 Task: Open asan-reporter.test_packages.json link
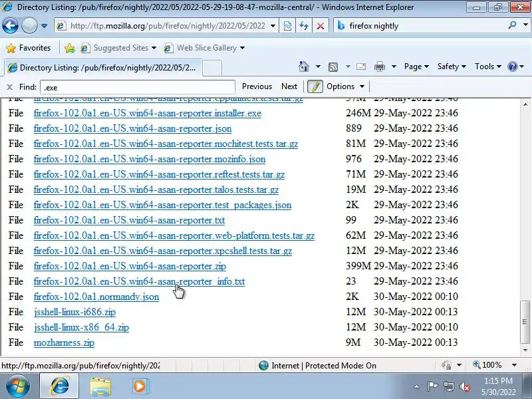162,205
